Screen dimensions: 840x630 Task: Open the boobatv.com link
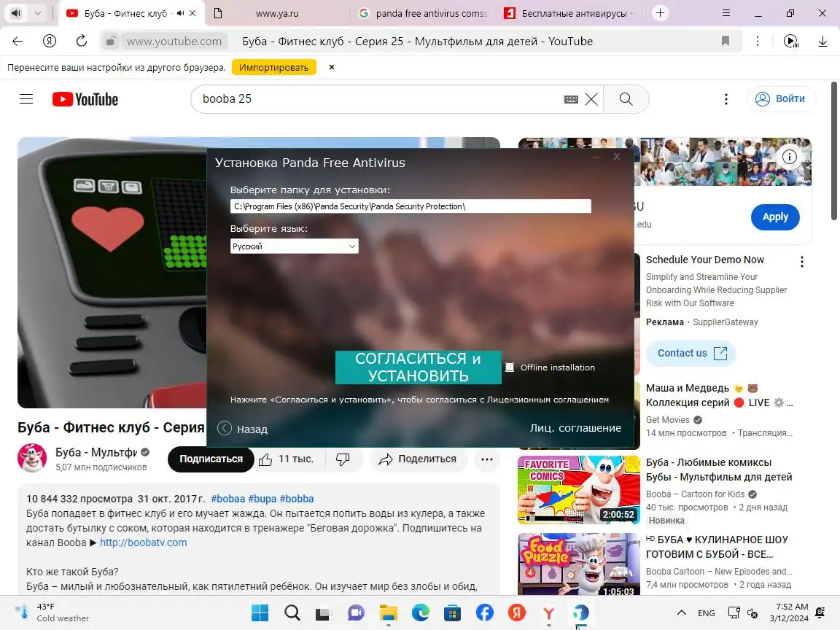[x=144, y=542]
